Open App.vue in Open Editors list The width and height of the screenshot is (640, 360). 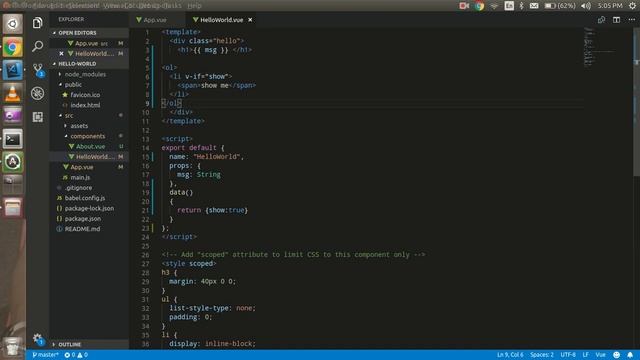(x=89, y=43)
